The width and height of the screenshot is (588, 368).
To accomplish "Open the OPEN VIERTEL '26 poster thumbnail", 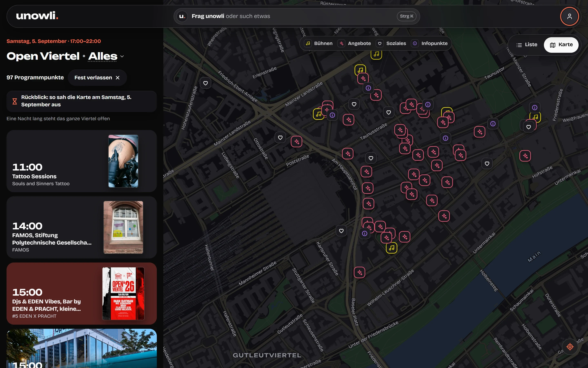I will coord(123,294).
